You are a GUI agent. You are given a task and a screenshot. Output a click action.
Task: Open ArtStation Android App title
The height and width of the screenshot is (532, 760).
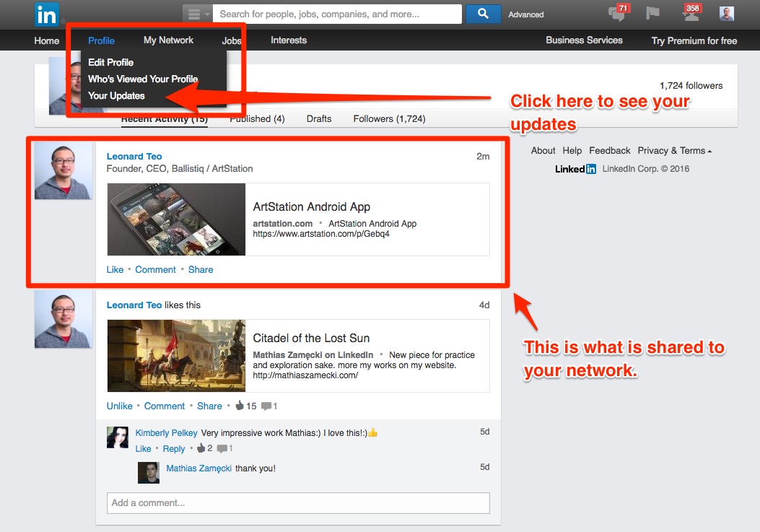click(311, 206)
